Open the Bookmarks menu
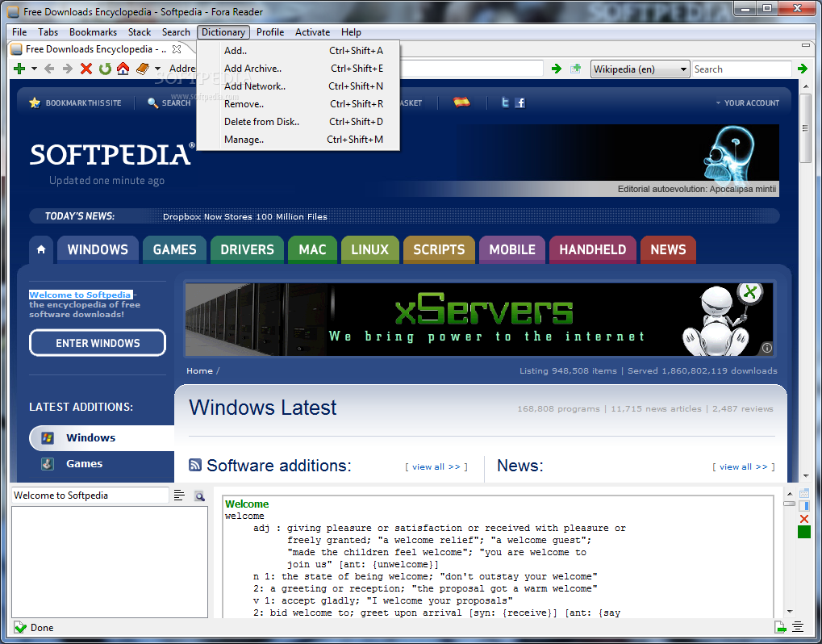 point(94,32)
